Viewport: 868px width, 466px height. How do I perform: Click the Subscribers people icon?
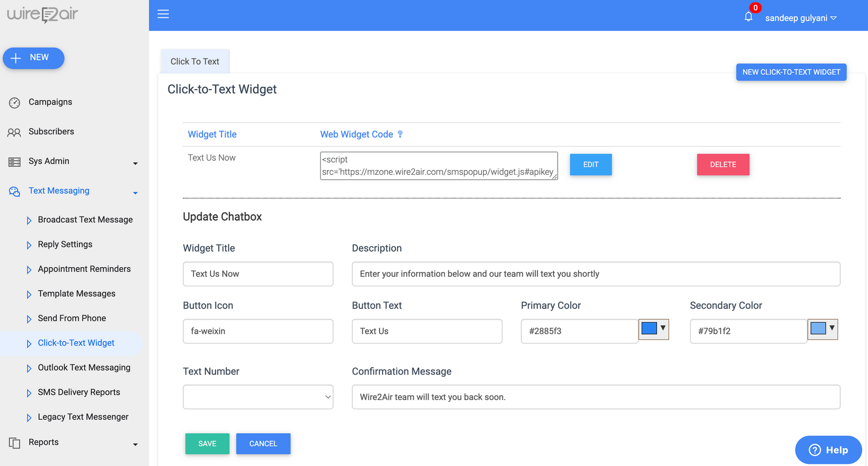pyautogui.click(x=14, y=132)
